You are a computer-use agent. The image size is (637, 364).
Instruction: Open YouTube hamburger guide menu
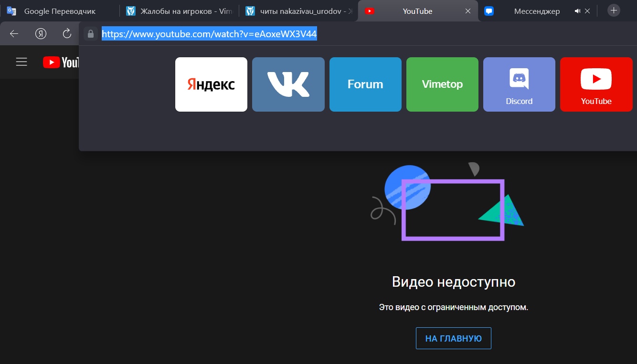[x=21, y=62]
